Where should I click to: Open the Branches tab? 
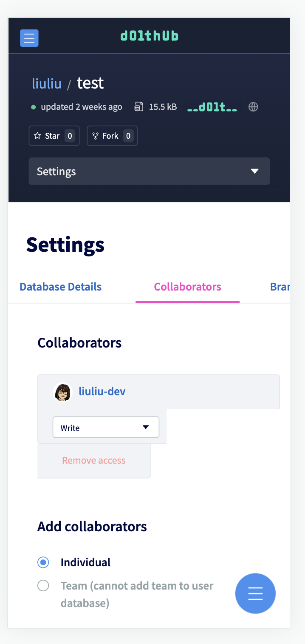[x=280, y=287]
